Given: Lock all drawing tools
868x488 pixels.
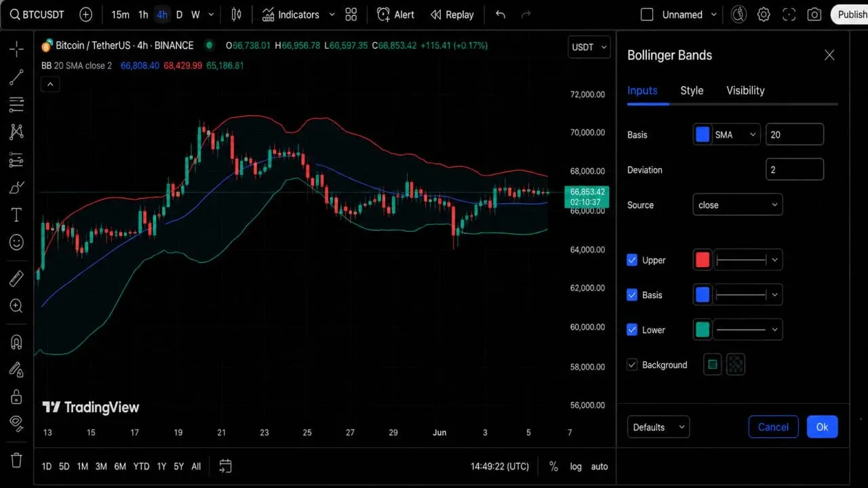Looking at the screenshot, I should pyautogui.click(x=16, y=396).
